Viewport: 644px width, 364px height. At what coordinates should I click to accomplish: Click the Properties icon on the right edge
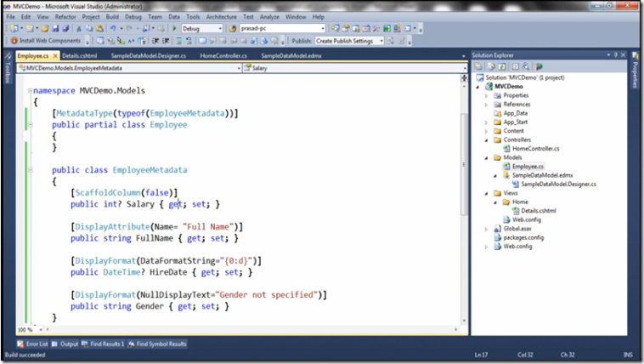coord(635,56)
